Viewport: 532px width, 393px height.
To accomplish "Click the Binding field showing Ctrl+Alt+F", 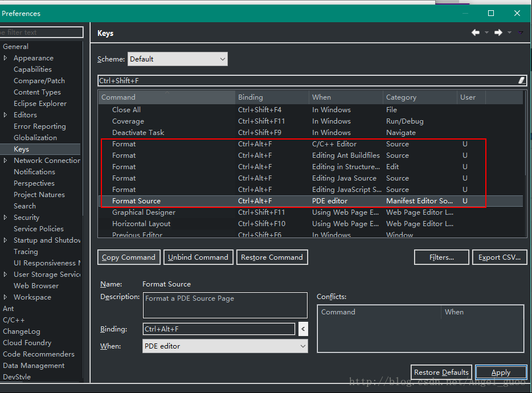I will [x=219, y=329].
